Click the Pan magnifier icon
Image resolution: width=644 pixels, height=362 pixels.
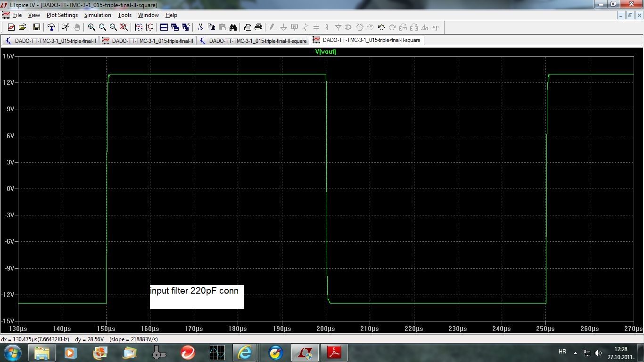coord(102,27)
